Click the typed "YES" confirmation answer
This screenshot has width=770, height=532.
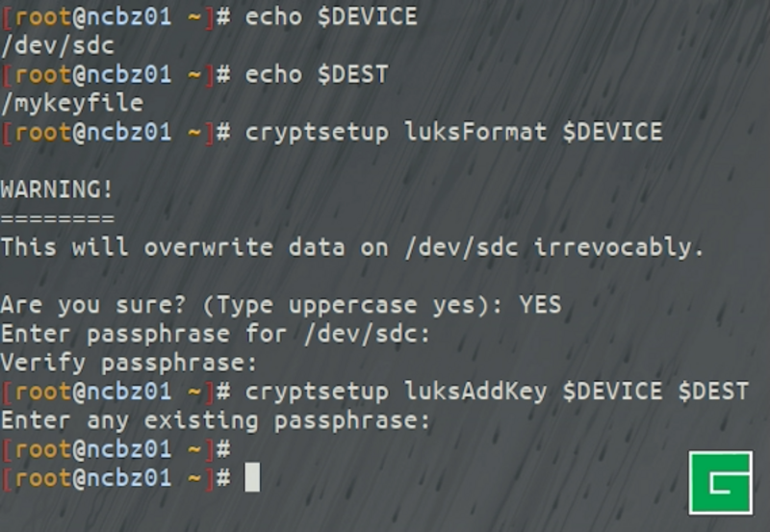coord(540,305)
